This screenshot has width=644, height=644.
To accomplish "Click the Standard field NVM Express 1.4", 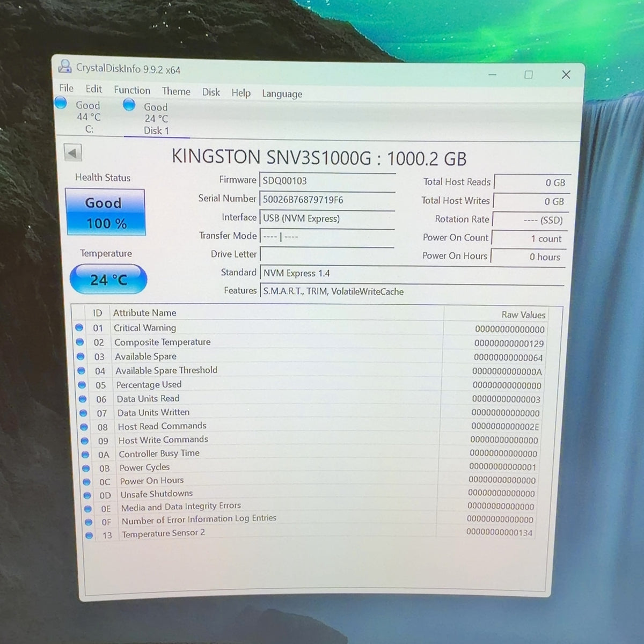I will (412, 274).
